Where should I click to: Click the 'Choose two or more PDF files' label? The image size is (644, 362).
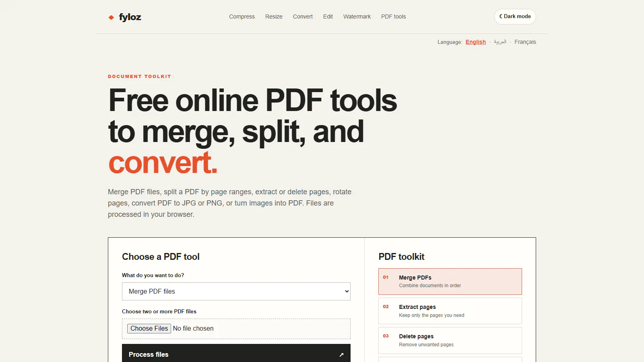159,311
